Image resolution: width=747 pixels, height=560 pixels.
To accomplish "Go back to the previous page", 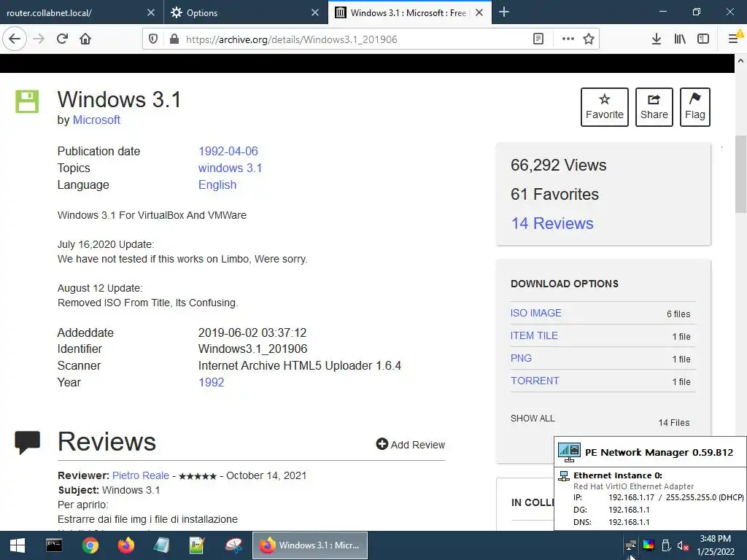I will coord(15,39).
